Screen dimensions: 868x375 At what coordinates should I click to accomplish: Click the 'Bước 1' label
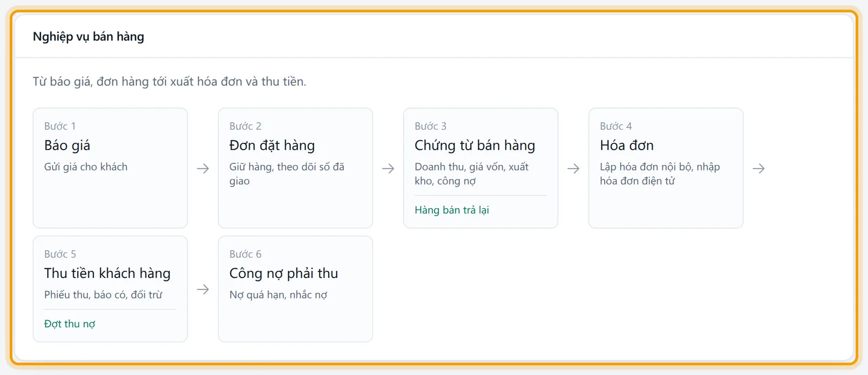point(60,126)
